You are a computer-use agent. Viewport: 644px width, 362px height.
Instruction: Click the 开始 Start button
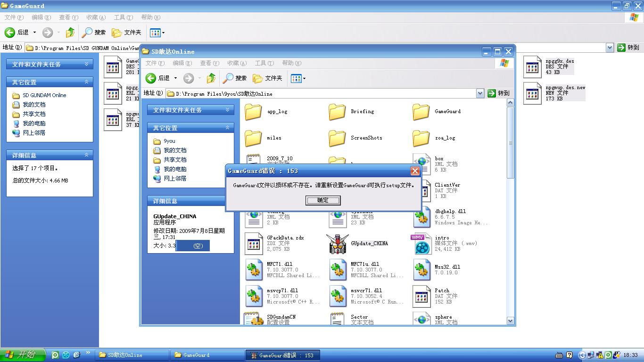click(x=23, y=355)
